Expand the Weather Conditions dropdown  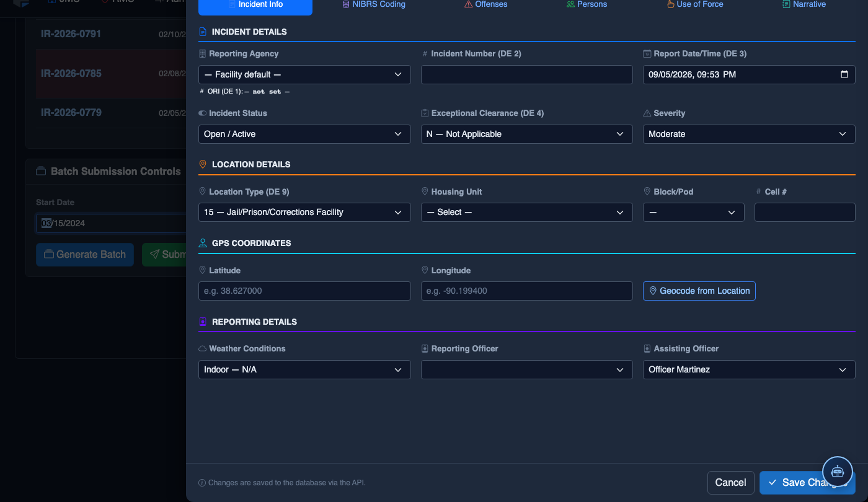(304, 369)
